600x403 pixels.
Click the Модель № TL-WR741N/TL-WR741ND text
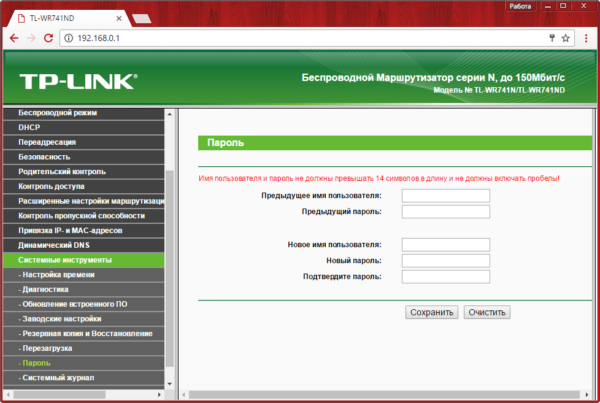499,90
